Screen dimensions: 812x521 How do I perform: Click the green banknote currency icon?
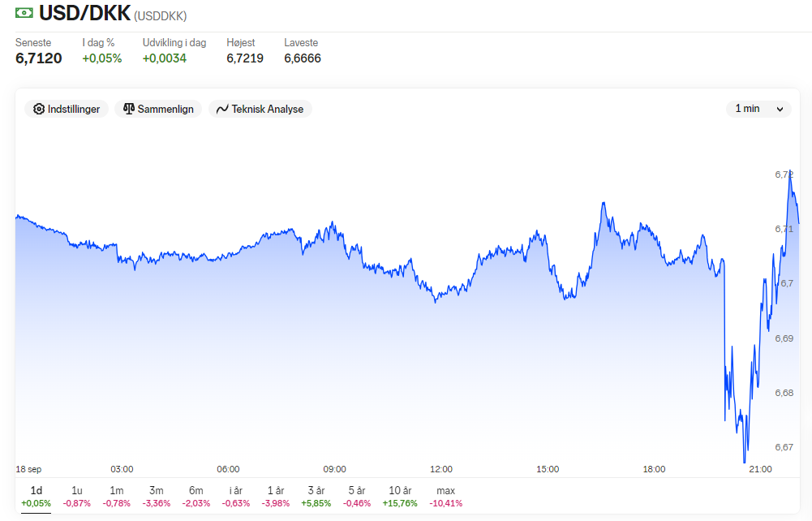pyautogui.click(x=24, y=12)
